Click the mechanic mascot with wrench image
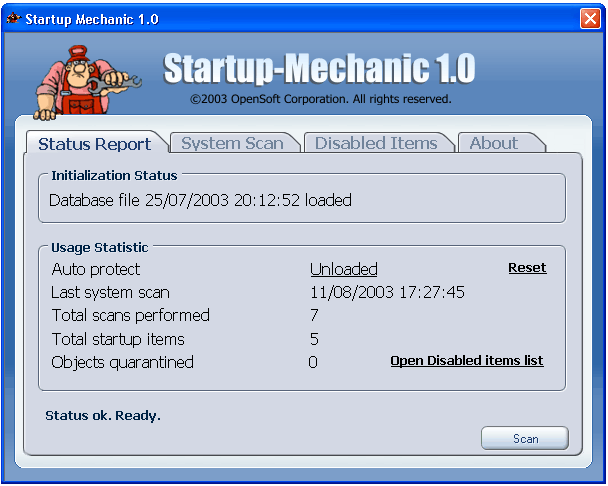This screenshot has width=608, height=486. click(x=88, y=83)
